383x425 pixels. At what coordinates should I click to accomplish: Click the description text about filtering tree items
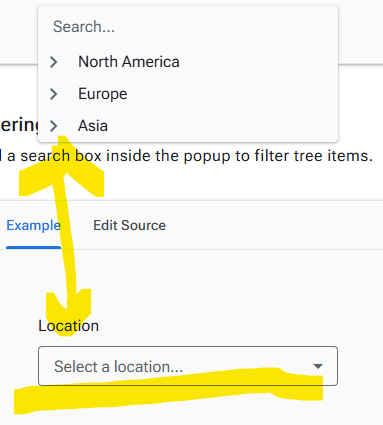(x=186, y=156)
